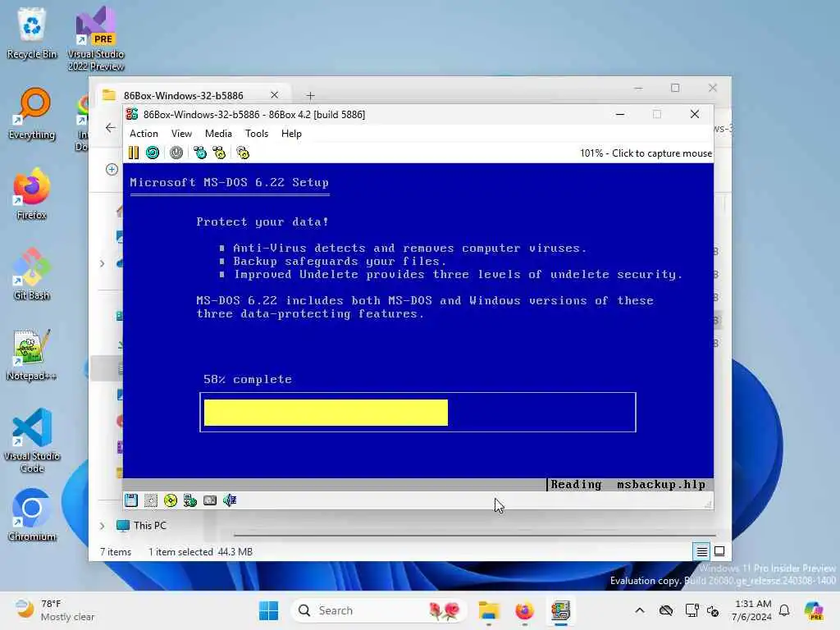Click the OneDrive cloud tray icon

pyautogui.click(x=666, y=610)
